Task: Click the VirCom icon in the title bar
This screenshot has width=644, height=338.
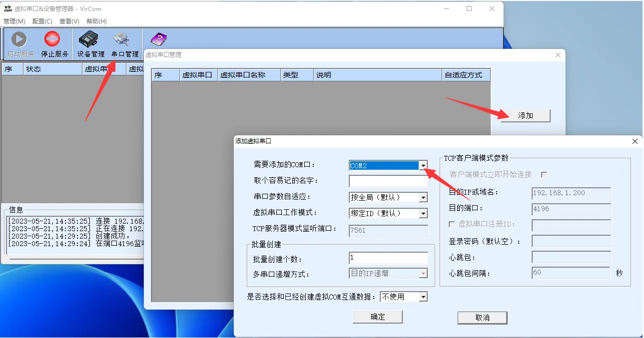Action: point(7,7)
